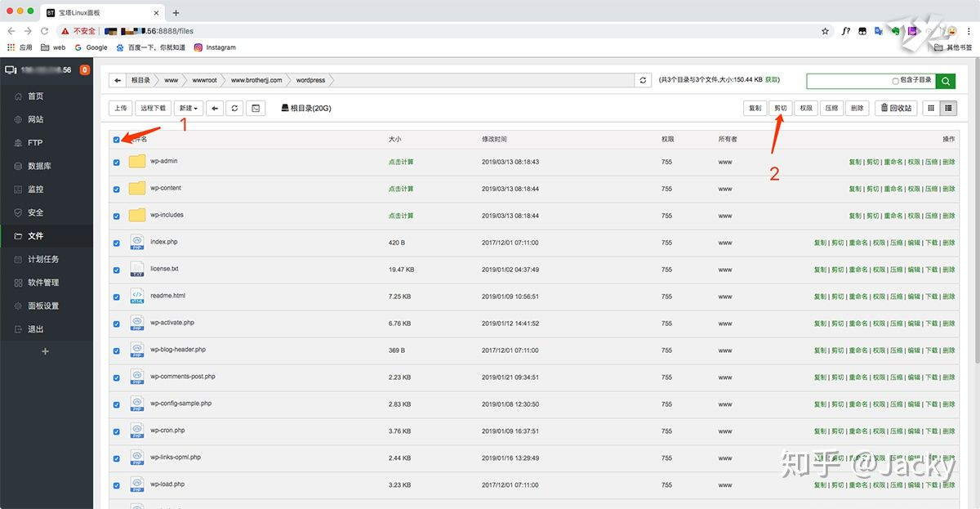Click the index.php file icon
This screenshot has width=980, height=509.
coord(136,243)
